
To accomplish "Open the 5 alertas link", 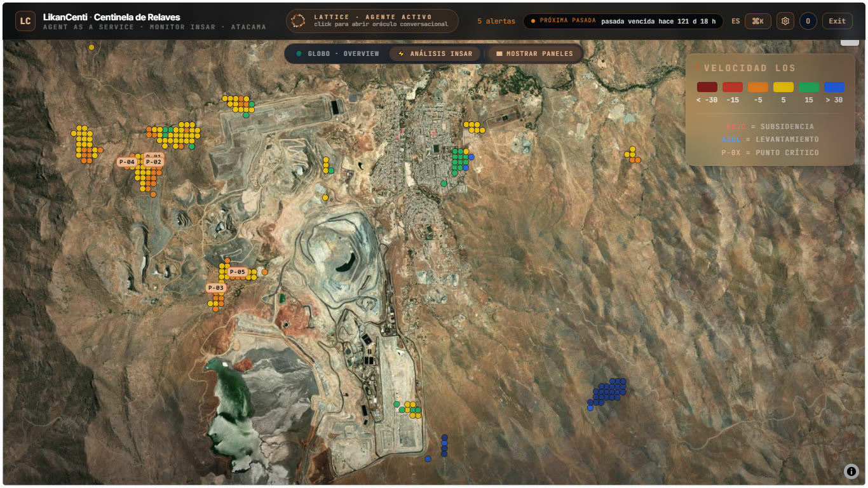I will click(x=496, y=21).
